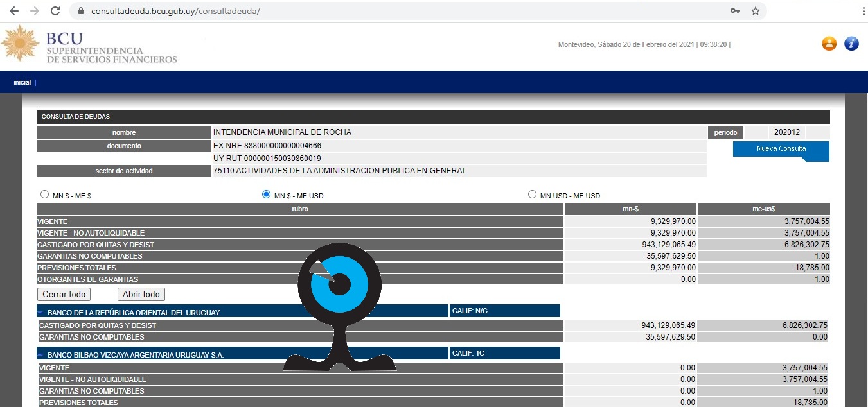This screenshot has height=407, width=868.
Task: Click the inicial menu item
Action: [22, 82]
